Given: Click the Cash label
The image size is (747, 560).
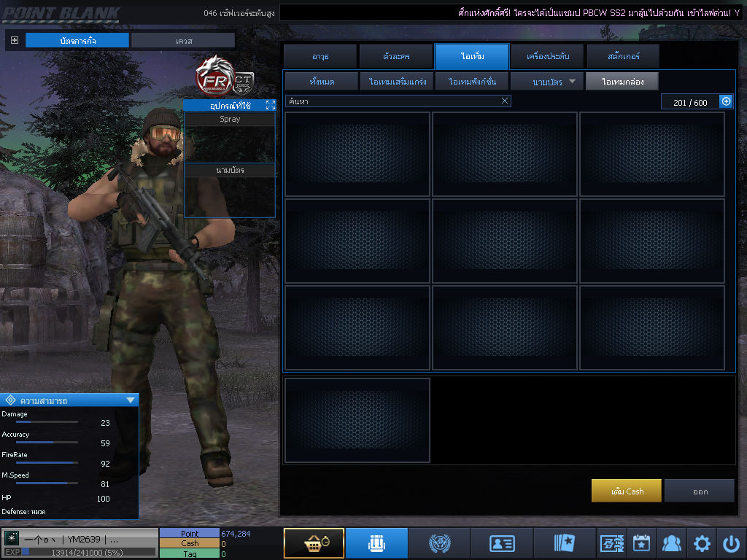Looking at the screenshot, I should (190, 543).
